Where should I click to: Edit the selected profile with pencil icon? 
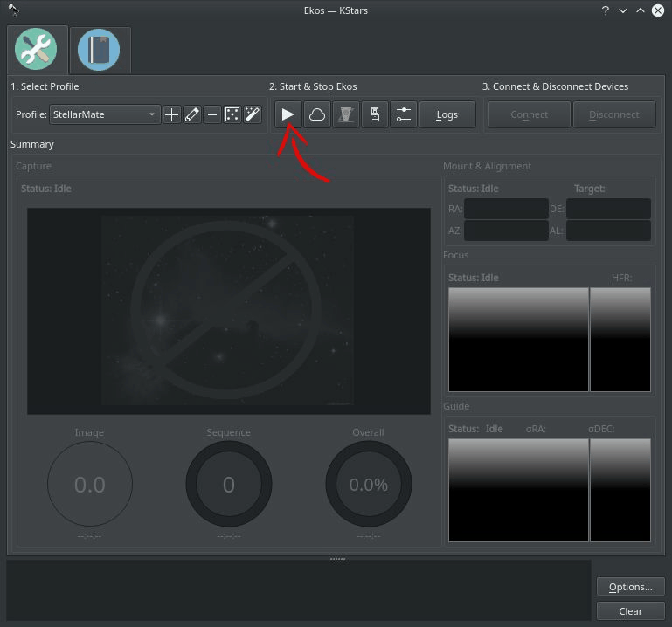coord(192,114)
